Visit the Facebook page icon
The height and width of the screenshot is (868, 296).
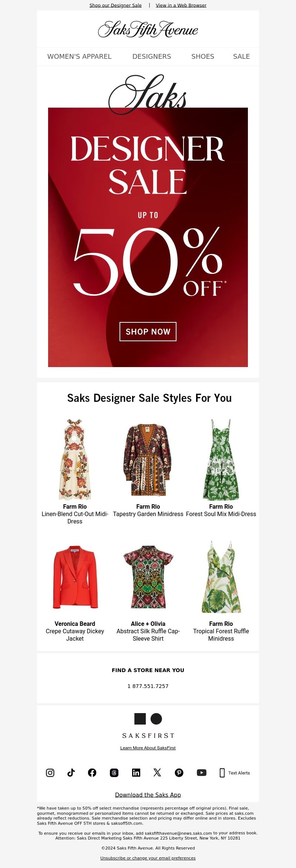click(x=92, y=773)
